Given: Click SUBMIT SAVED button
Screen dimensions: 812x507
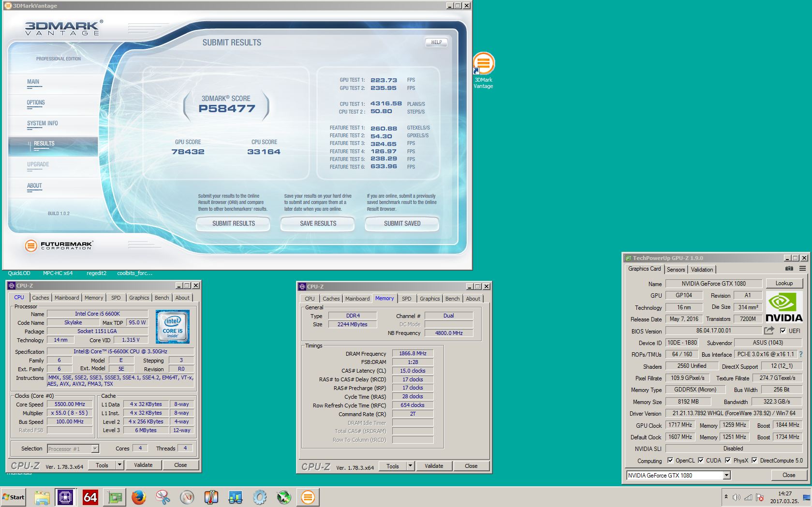Looking at the screenshot, I should tap(402, 224).
